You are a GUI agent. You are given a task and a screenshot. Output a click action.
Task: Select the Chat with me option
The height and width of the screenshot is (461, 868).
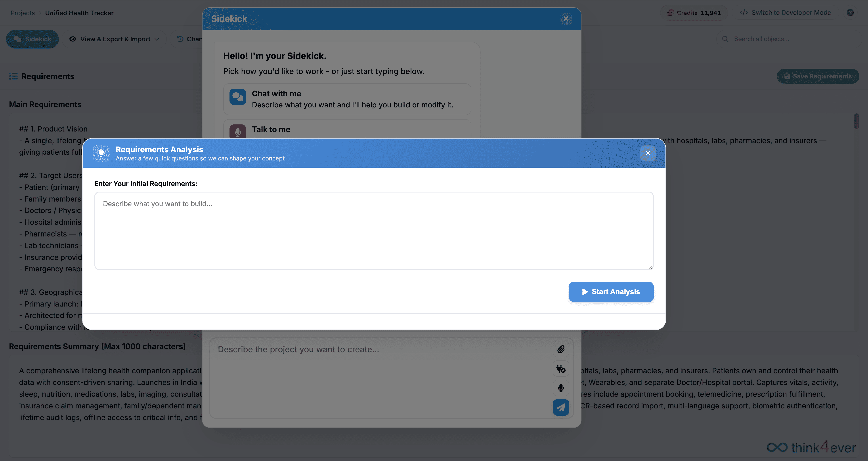point(347,99)
